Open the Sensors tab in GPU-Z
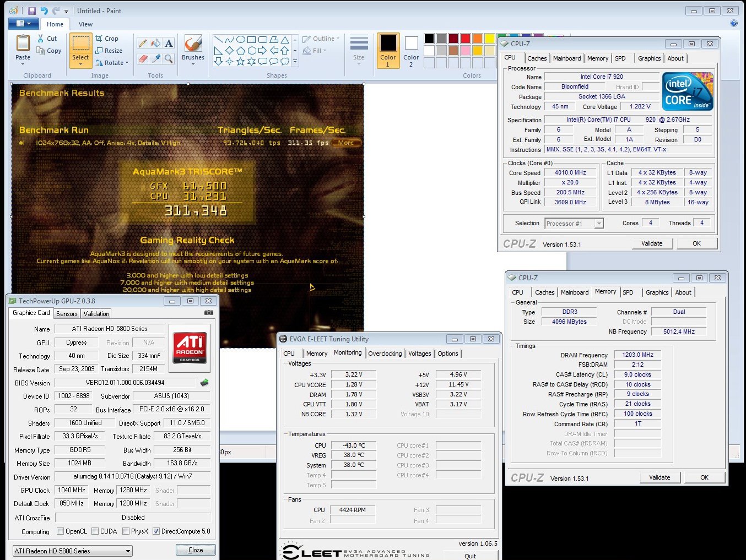The height and width of the screenshot is (560, 746). (x=67, y=314)
